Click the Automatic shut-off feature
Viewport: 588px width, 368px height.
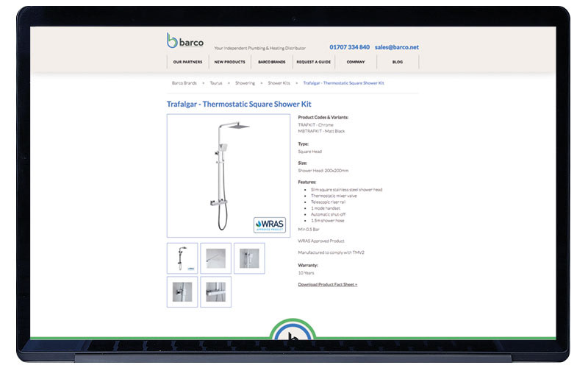coord(328,214)
